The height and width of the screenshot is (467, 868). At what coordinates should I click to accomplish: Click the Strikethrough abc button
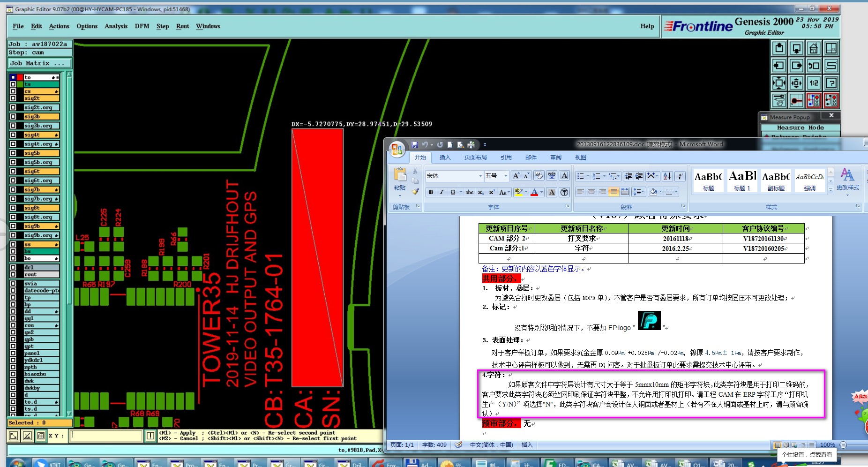469,192
